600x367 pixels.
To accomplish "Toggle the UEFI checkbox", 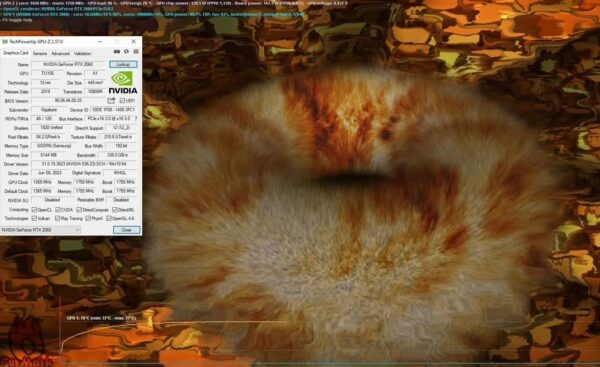I will click(x=122, y=100).
